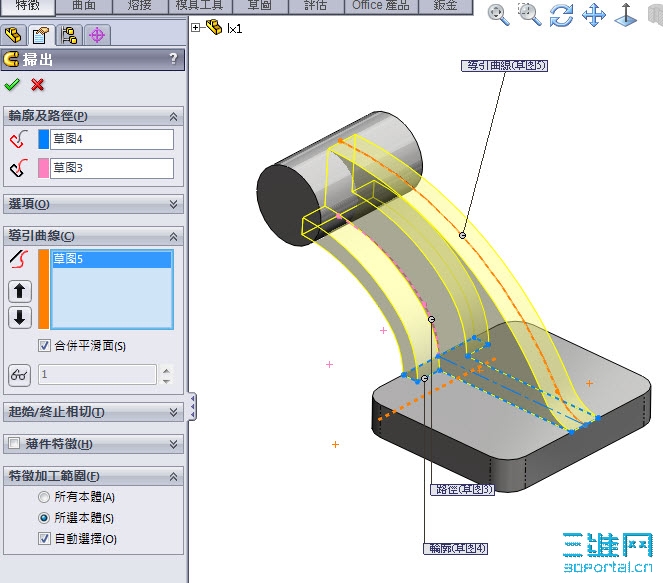Open the 模具工具 mold tools tab

point(200,6)
